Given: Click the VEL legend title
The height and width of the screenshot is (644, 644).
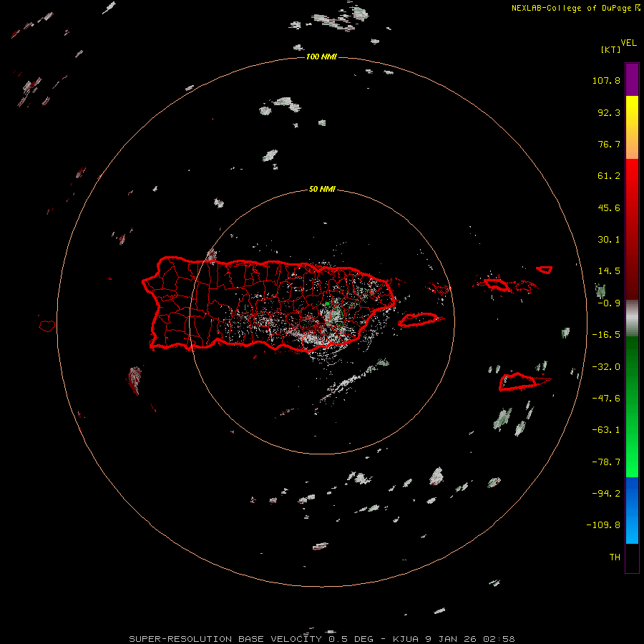Looking at the screenshot, I should click(628, 43).
